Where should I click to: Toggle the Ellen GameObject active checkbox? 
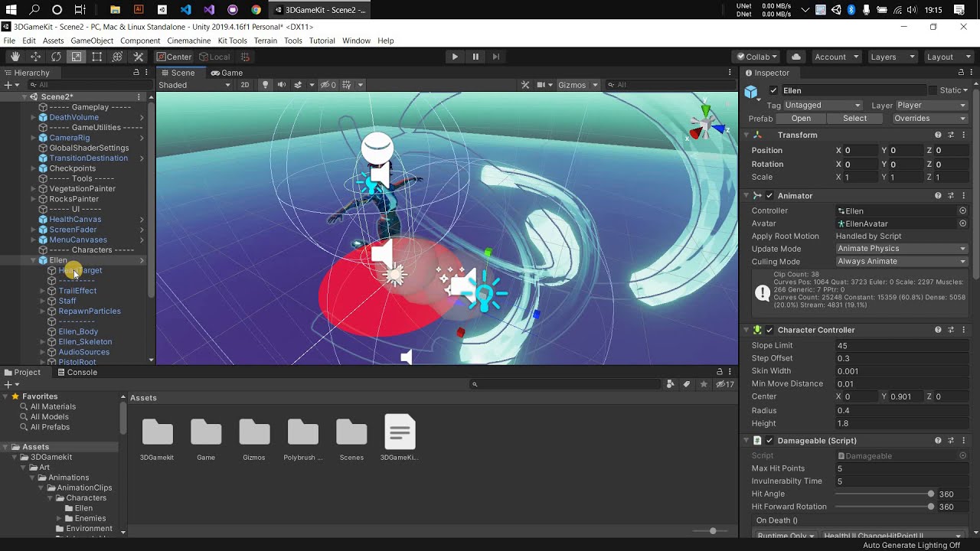773,90
